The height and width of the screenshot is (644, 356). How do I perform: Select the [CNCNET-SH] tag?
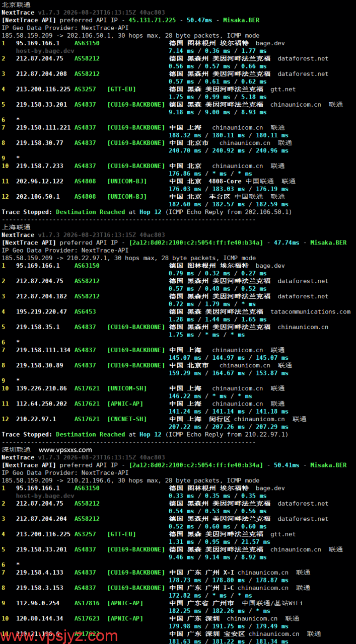click(127, 419)
